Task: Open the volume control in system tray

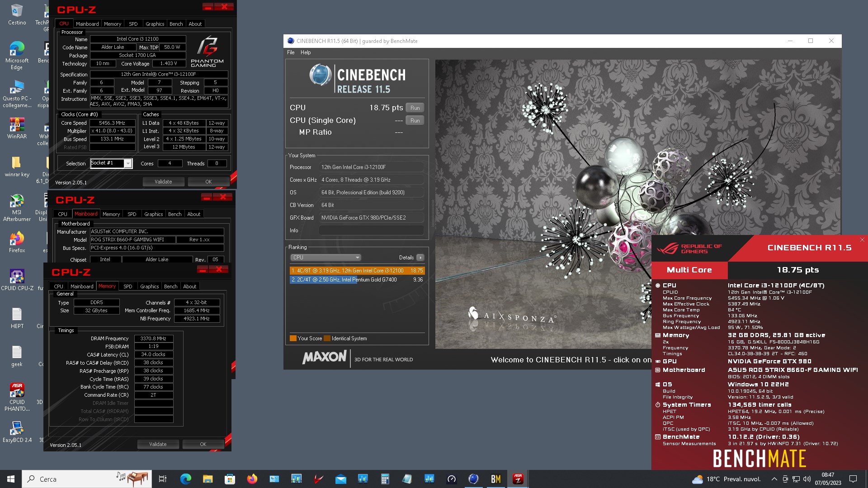Action: [x=807, y=479]
